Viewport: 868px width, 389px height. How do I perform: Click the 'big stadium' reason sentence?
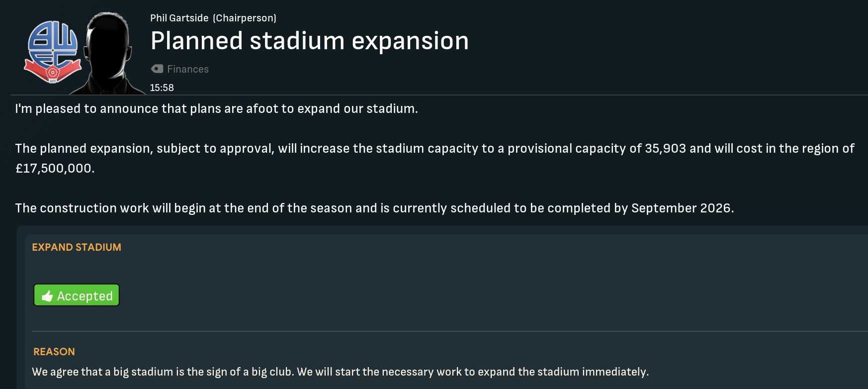[164, 372]
